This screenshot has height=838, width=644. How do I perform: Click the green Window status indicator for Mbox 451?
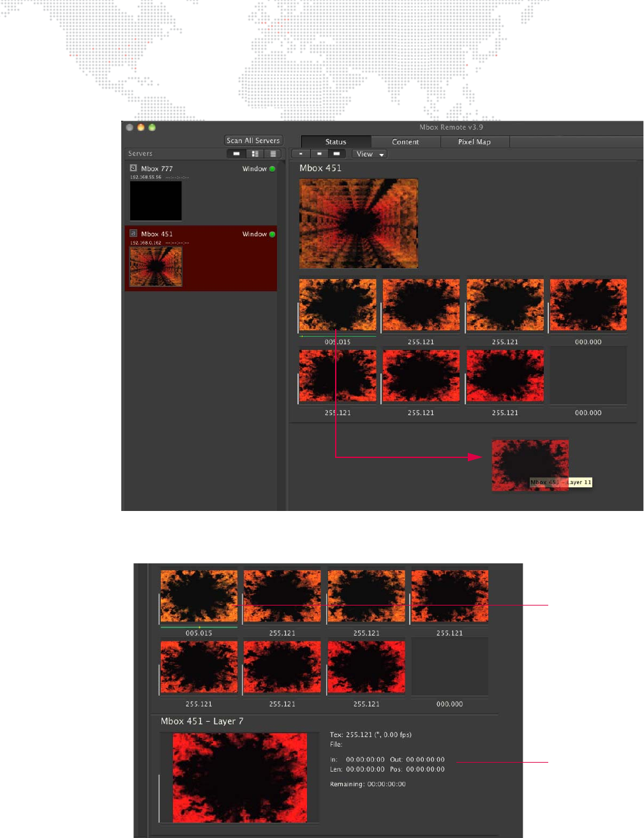click(x=273, y=234)
